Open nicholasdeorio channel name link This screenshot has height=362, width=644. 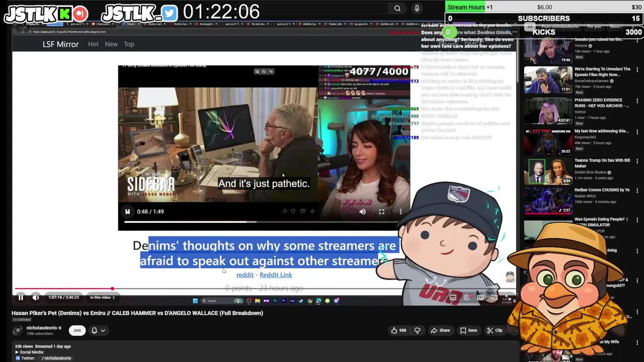(x=42, y=328)
